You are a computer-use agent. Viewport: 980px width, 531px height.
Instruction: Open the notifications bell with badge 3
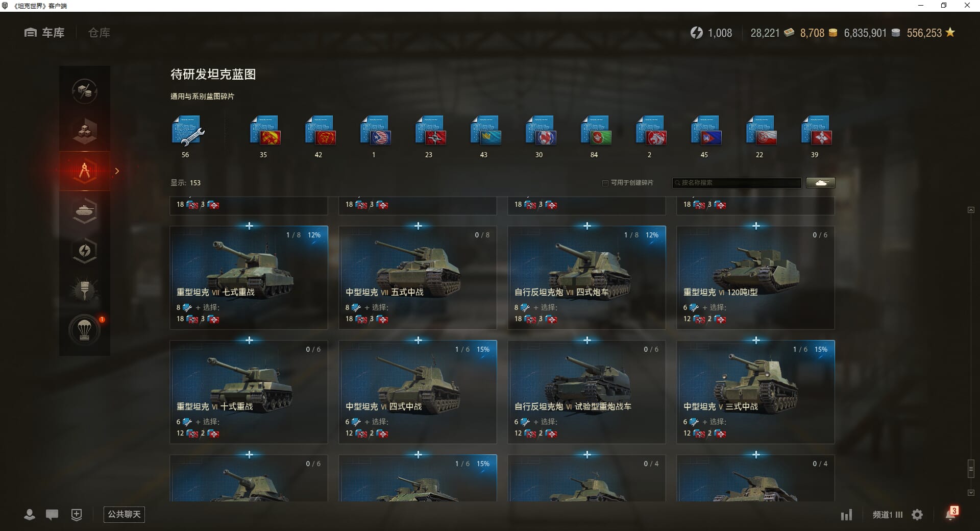tap(951, 513)
